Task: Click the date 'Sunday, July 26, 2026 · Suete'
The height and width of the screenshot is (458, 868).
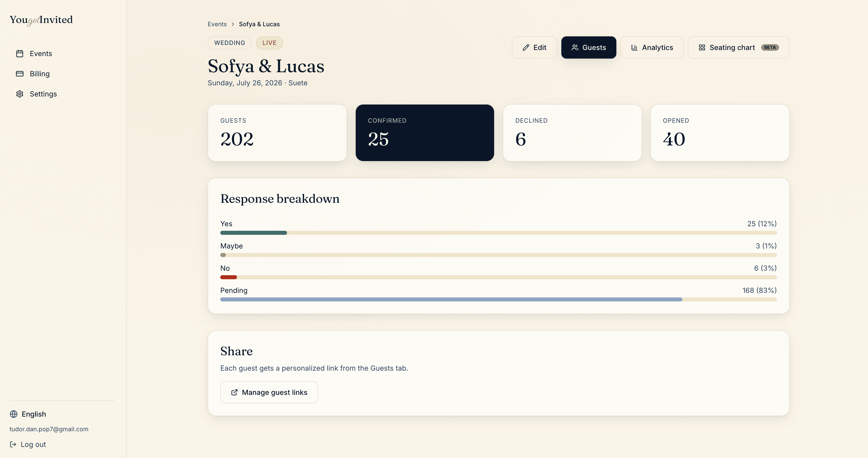Action: tap(257, 83)
